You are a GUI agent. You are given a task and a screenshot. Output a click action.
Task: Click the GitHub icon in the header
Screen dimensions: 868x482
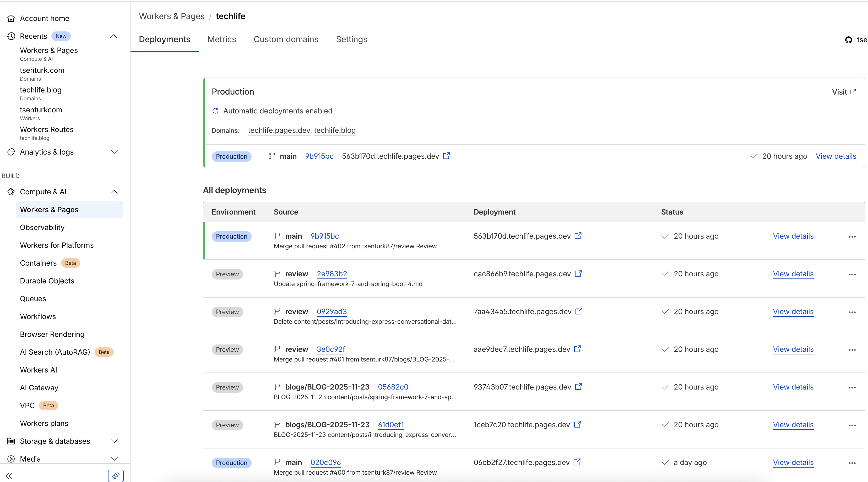pyautogui.click(x=849, y=39)
